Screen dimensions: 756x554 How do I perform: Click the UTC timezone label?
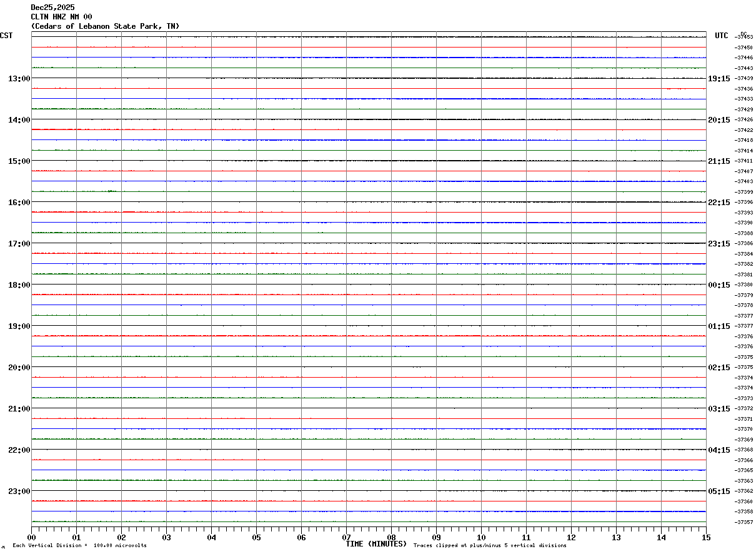pyautogui.click(x=722, y=36)
